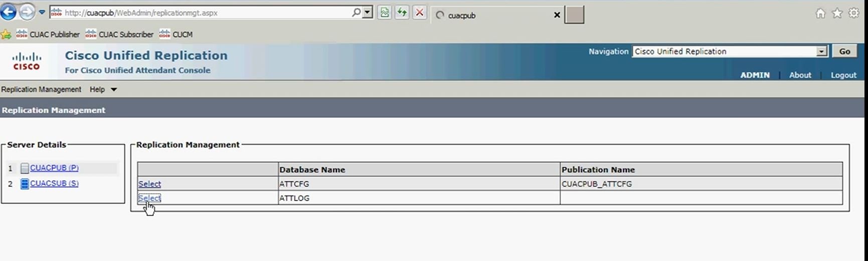Go forward with the browser forward arrow

tap(27, 12)
